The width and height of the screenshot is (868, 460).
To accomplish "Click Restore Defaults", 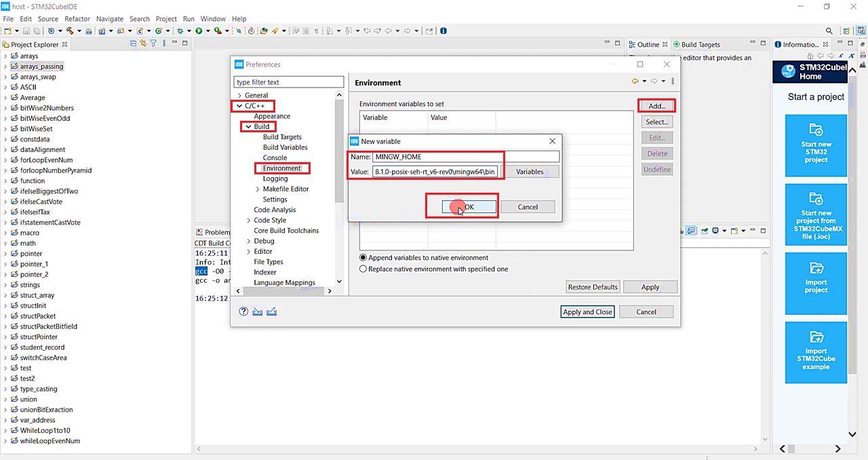I will (593, 287).
